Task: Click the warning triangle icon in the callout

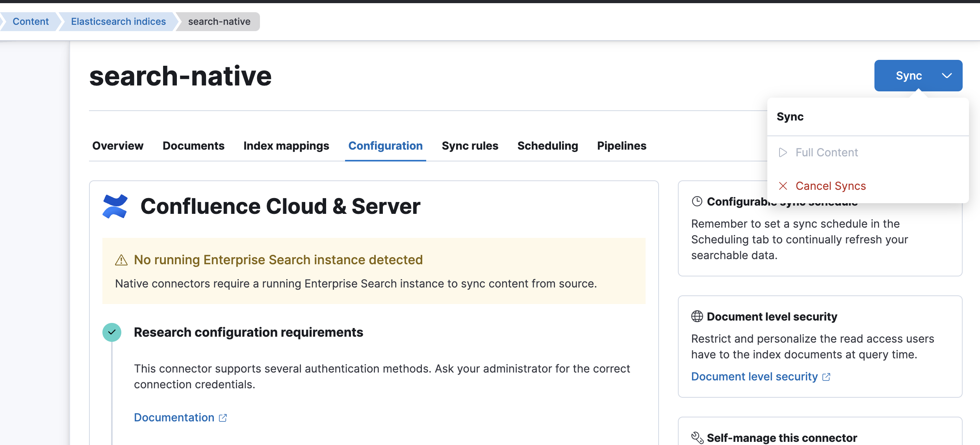Action: pyautogui.click(x=121, y=260)
